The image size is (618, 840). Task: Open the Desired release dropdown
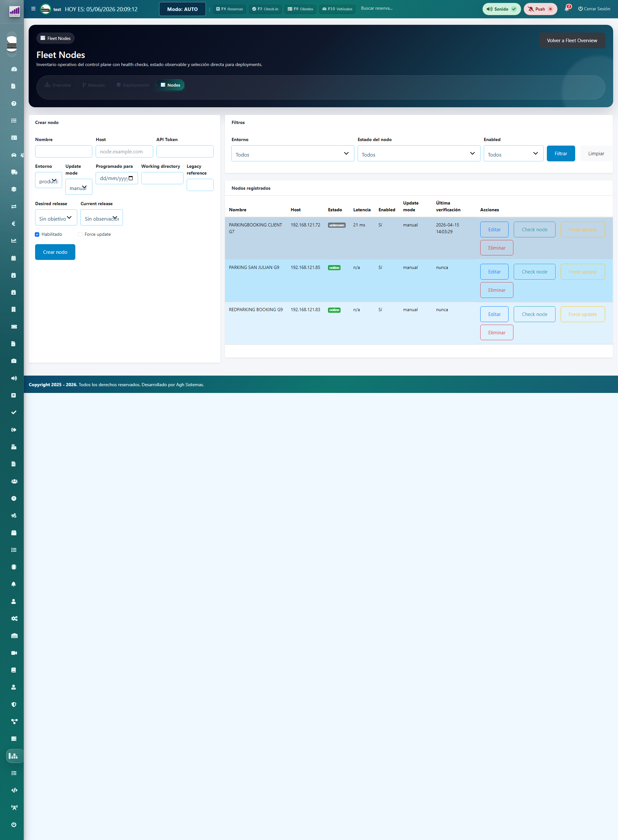pyautogui.click(x=56, y=217)
